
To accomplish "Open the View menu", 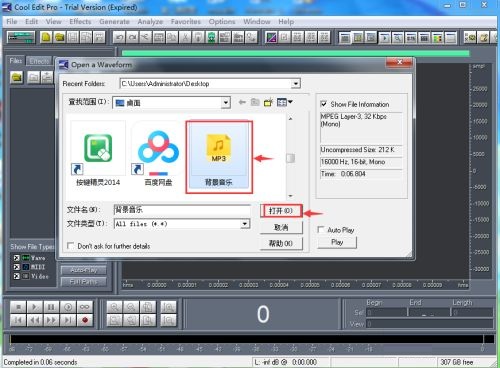I will [x=54, y=22].
